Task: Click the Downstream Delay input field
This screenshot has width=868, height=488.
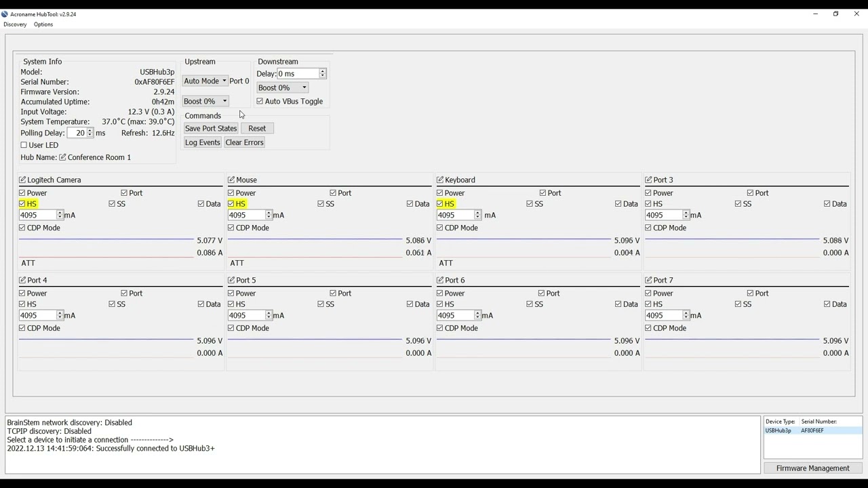Action: tap(298, 73)
